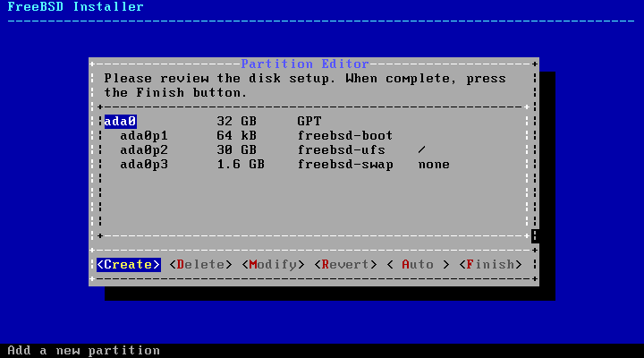Click the 1.6 GB swap size
Image resolution: width=644 pixels, height=358 pixels.
pyautogui.click(x=241, y=164)
